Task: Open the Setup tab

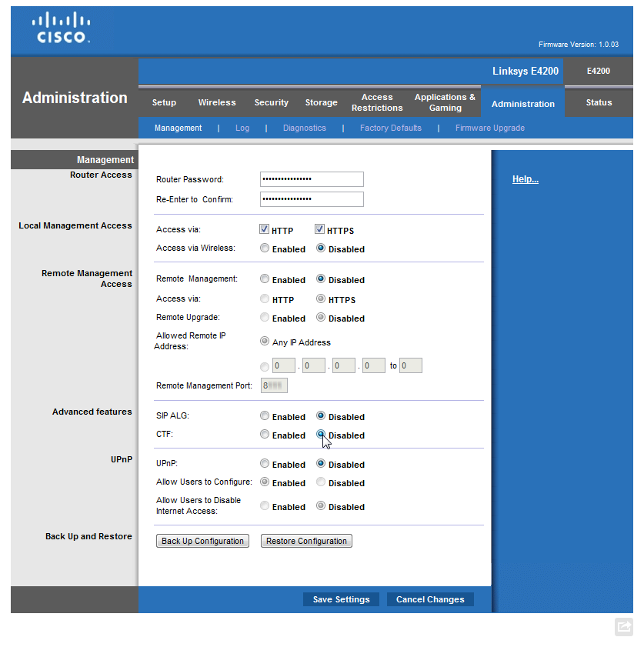Action: click(x=164, y=102)
